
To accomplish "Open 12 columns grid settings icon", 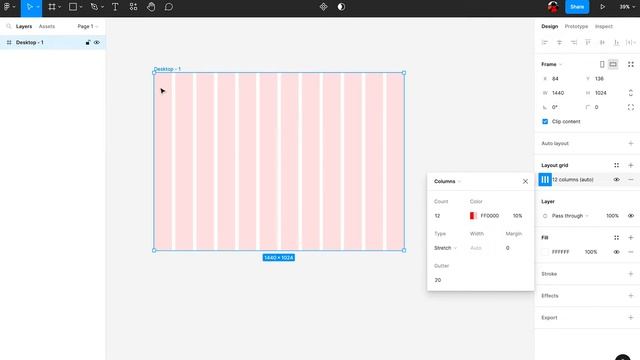I will tap(545, 180).
